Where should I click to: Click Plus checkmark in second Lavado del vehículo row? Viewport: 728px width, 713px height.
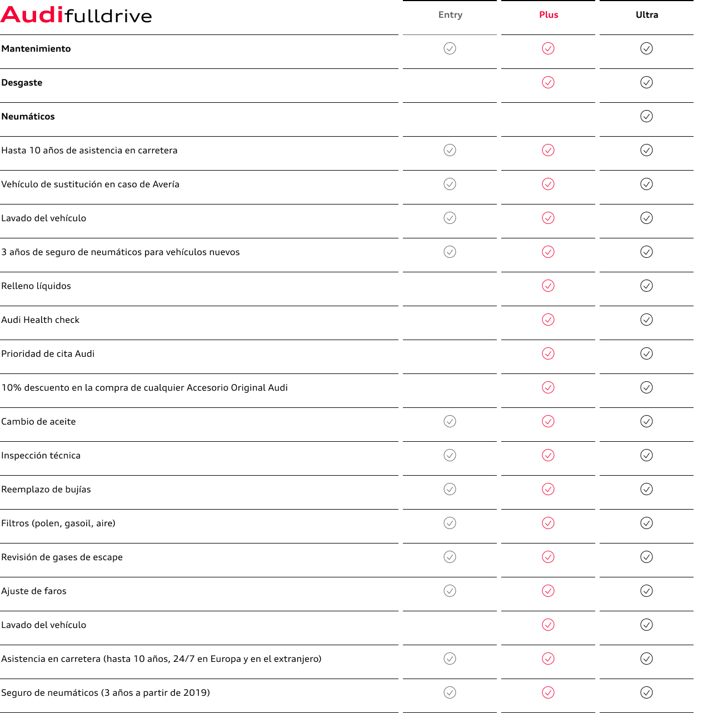[549, 625]
